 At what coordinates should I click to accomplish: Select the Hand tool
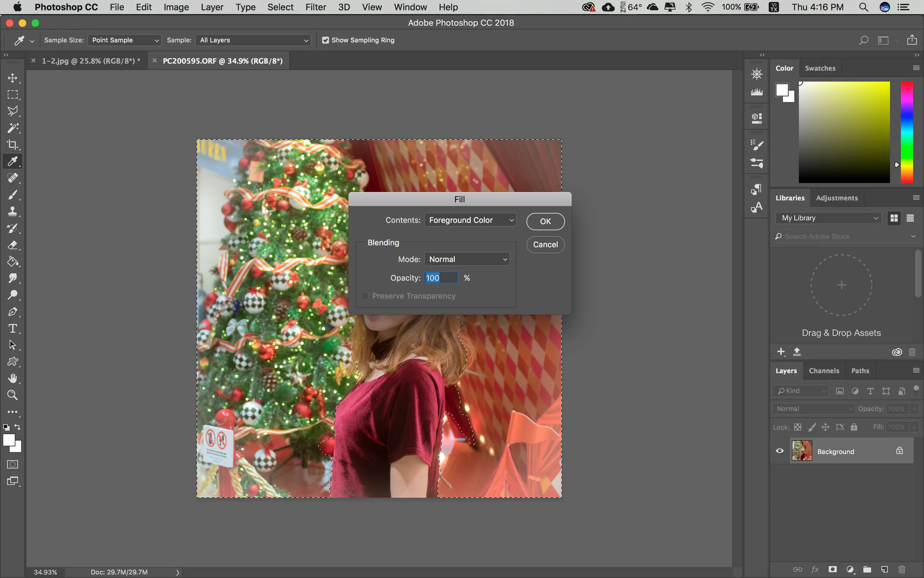[13, 379]
